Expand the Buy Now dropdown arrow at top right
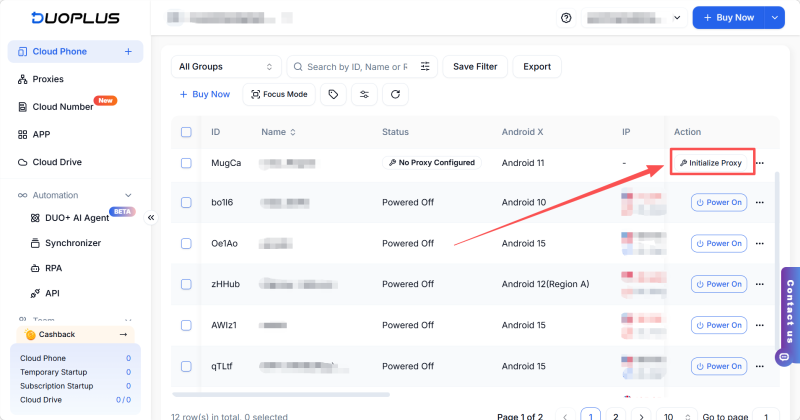Screen dimensions: 800x420 (x=775, y=18)
